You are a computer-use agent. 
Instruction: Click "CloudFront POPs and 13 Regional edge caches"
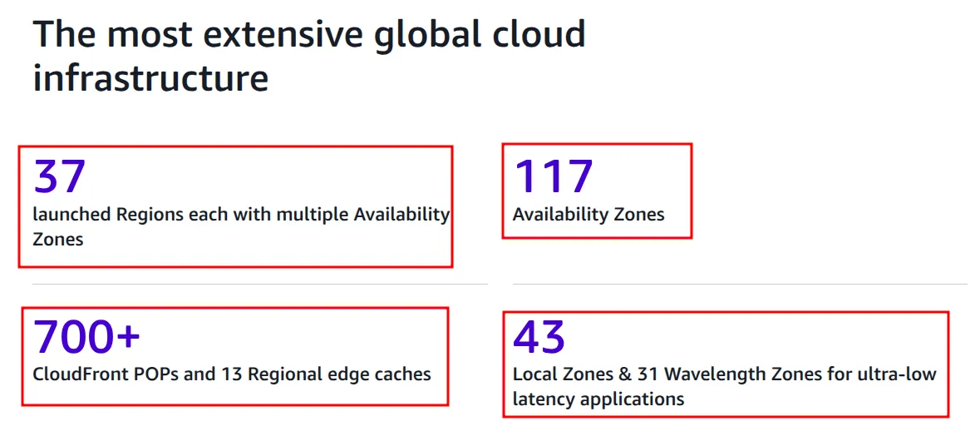pos(232,374)
